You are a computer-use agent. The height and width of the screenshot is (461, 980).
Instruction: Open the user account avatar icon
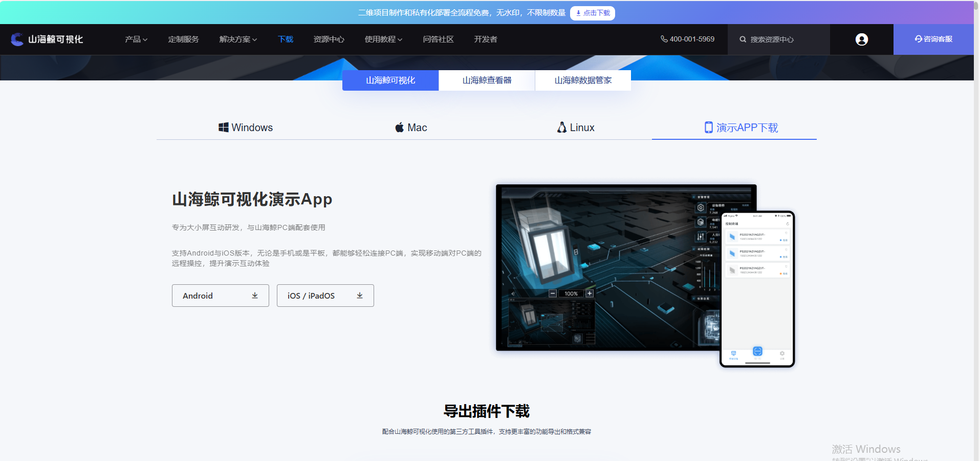862,39
